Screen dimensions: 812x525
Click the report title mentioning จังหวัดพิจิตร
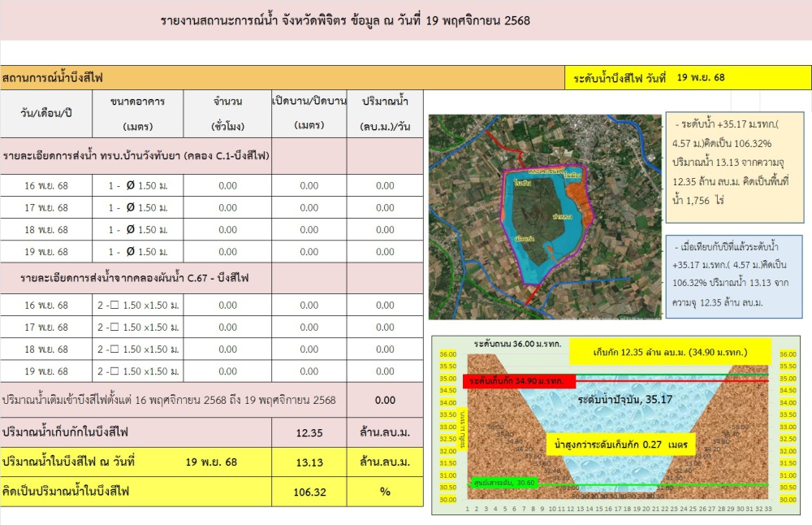[345, 20]
